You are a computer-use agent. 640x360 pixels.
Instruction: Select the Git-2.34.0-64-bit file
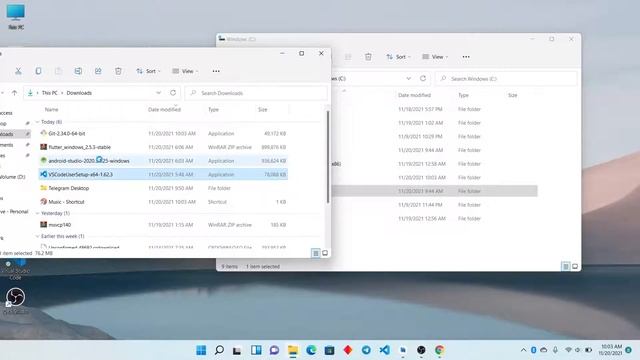[x=163, y=133]
